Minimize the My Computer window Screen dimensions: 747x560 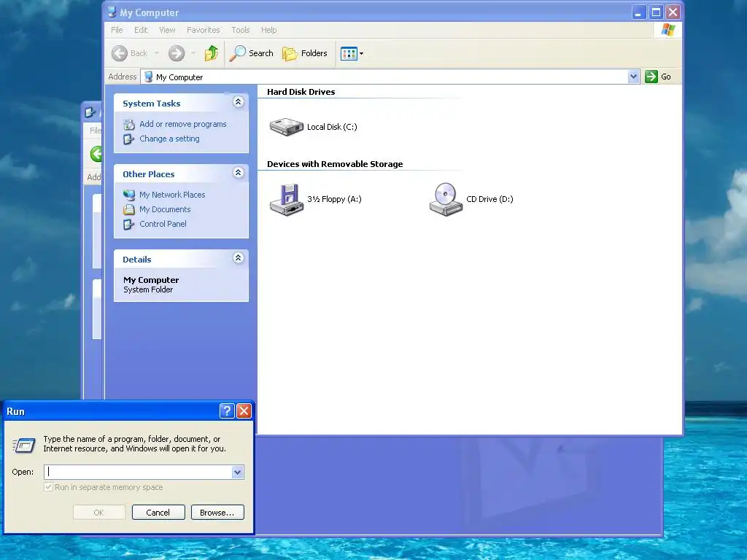point(638,12)
